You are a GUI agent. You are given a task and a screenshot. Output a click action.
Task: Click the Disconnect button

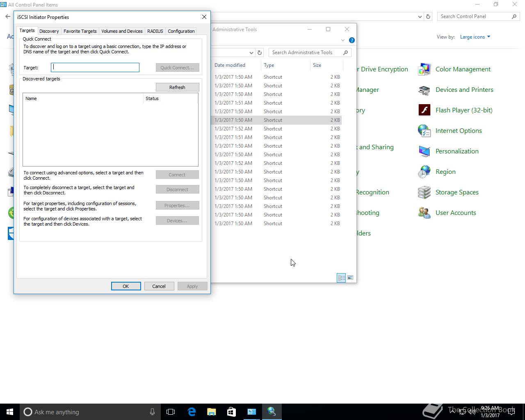point(177,189)
